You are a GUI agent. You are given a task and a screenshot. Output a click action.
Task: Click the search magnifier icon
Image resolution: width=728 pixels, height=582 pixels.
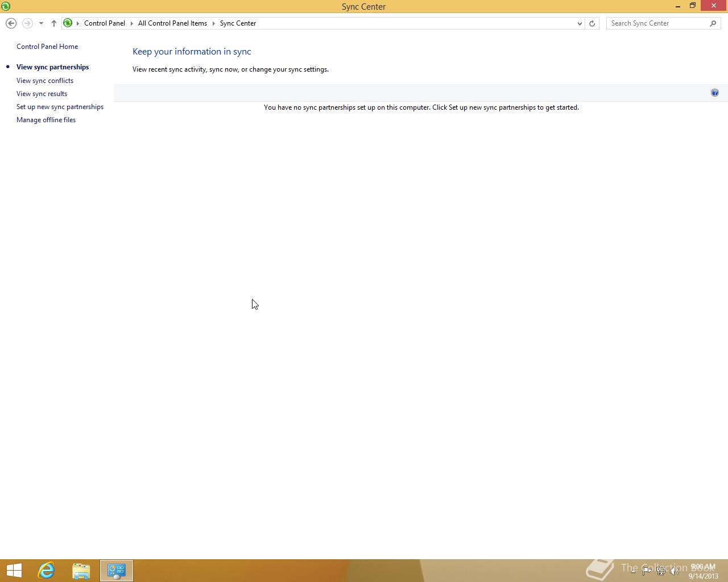tap(713, 23)
